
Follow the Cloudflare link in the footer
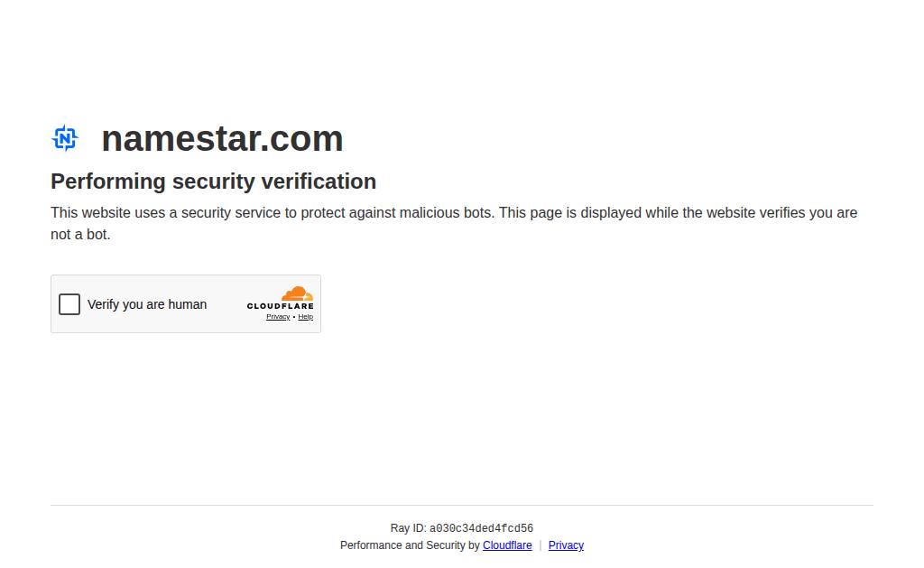tap(507, 545)
